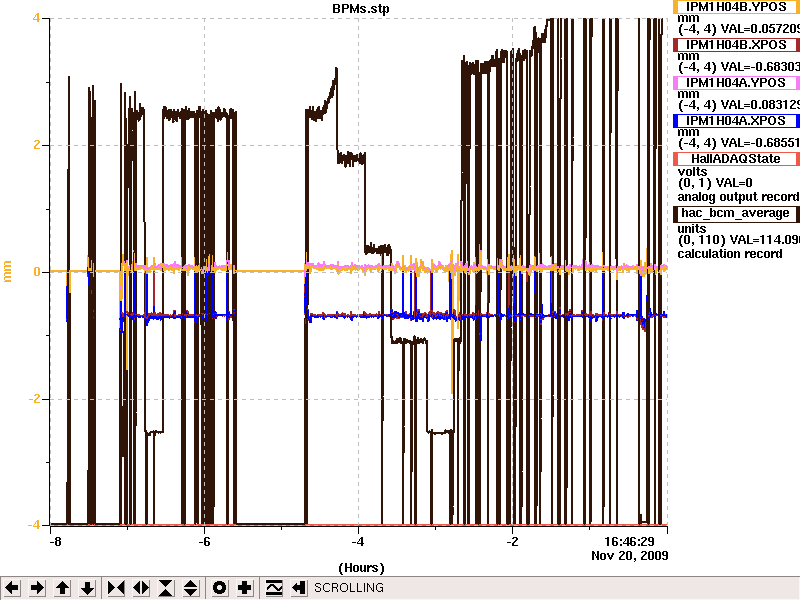Select the IPM1H04A.XPOS curve legend
The height and width of the screenshot is (600, 800).
tap(736, 121)
